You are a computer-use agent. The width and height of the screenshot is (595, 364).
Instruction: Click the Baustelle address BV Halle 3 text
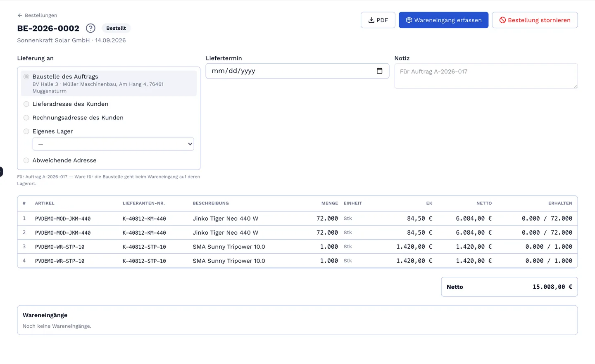[98, 88]
